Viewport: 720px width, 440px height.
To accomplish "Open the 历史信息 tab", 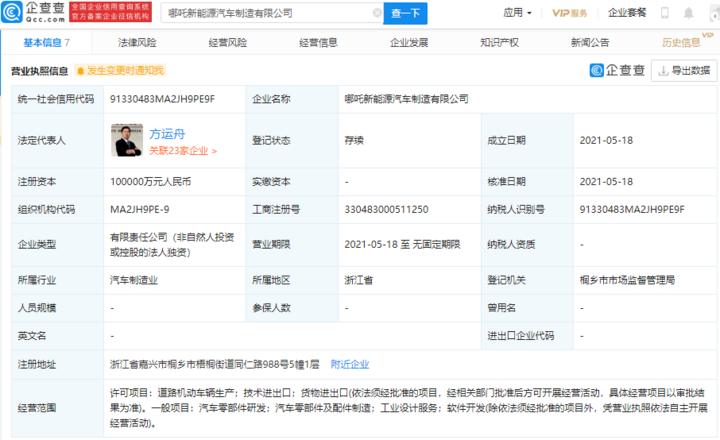I will pyautogui.click(x=680, y=43).
